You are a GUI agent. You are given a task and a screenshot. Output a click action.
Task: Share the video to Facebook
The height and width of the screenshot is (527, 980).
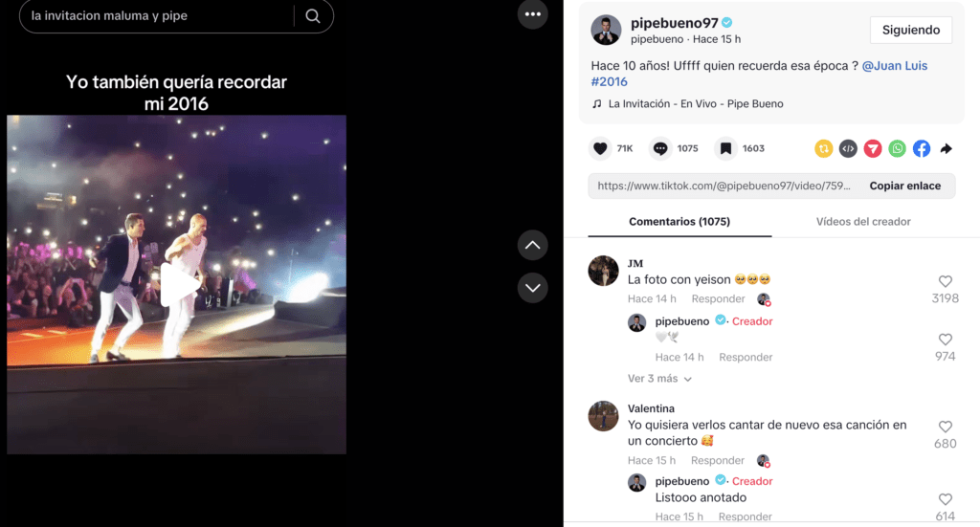click(921, 148)
